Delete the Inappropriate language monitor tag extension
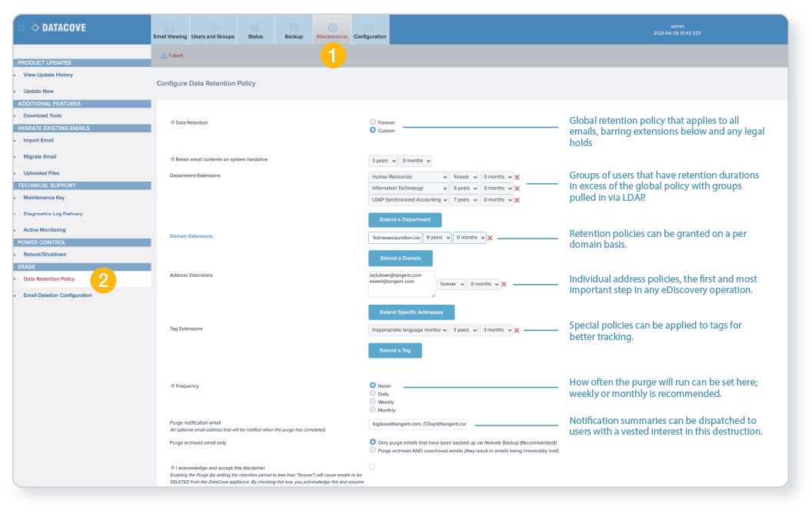Image resolution: width=812 pixels, height=514 pixels. coord(517,330)
